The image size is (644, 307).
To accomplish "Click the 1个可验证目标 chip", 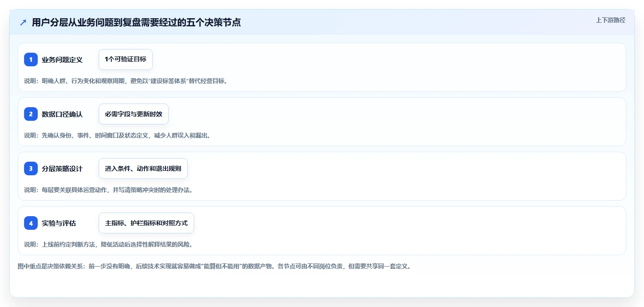I will pyautogui.click(x=125, y=59).
